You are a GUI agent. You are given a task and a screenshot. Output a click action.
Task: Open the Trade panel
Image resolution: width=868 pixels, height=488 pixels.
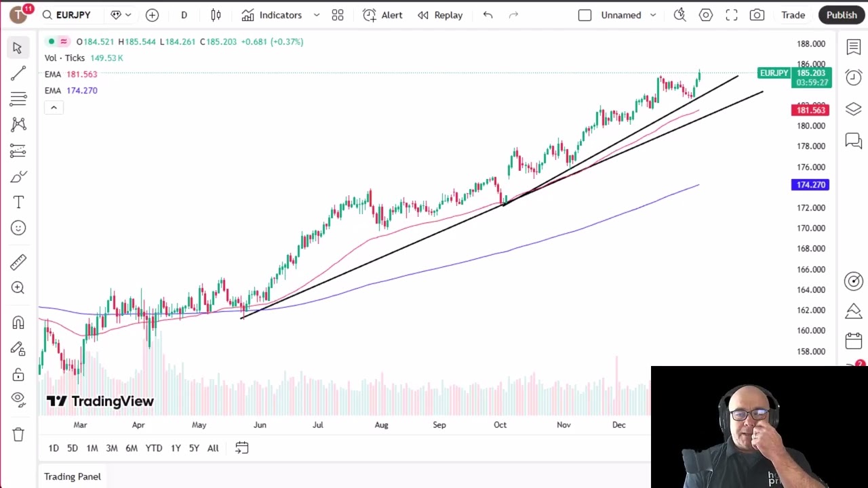pyautogui.click(x=793, y=15)
